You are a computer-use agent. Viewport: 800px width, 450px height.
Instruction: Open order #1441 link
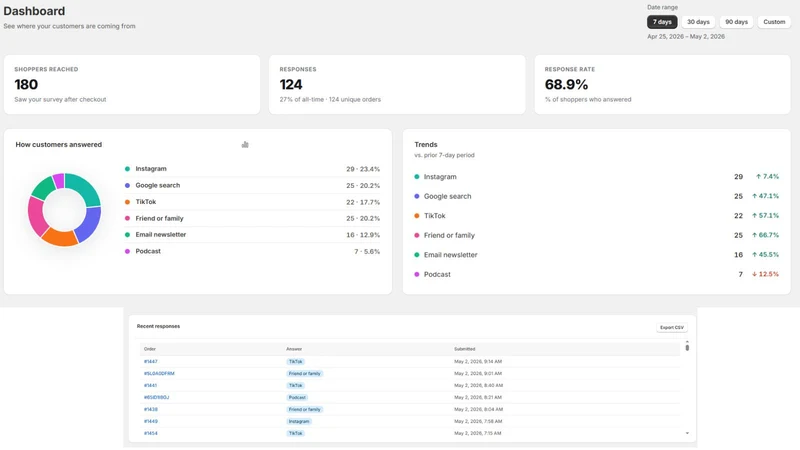[x=150, y=385]
